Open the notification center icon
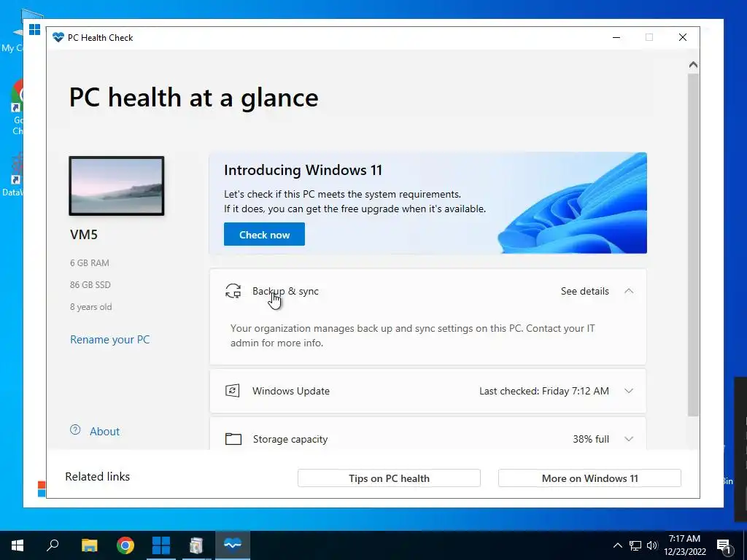Image resolution: width=747 pixels, height=560 pixels. (724, 545)
